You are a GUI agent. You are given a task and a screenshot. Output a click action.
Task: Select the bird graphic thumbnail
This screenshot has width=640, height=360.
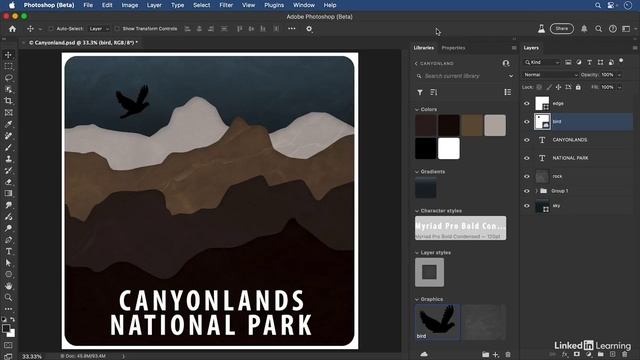tap(437, 322)
